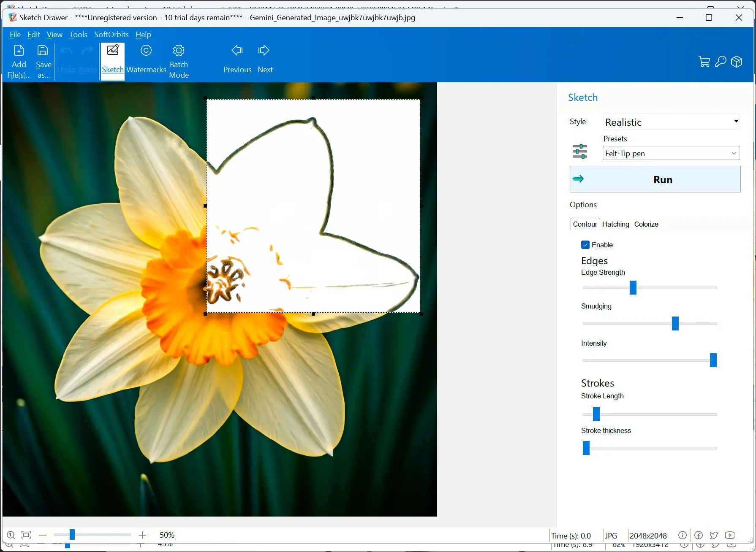Click the preset settings sliders icon
The image size is (756, 552).
[580, 151]
